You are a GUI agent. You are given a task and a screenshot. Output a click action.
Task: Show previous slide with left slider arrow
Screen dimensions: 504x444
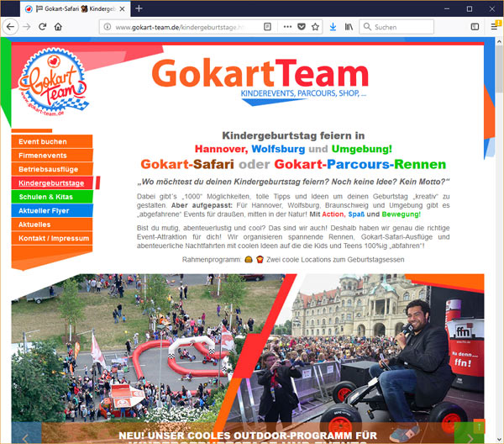point(26,435)
